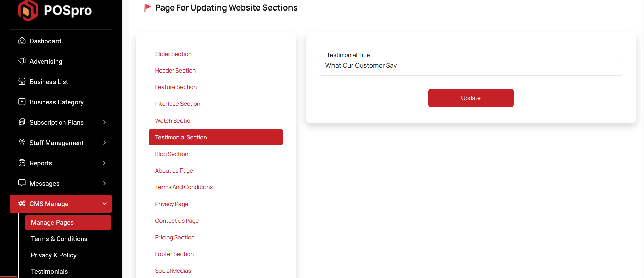Click the Messages chat bubble icon
Screen dimensions: 644x278
point(22,183)
